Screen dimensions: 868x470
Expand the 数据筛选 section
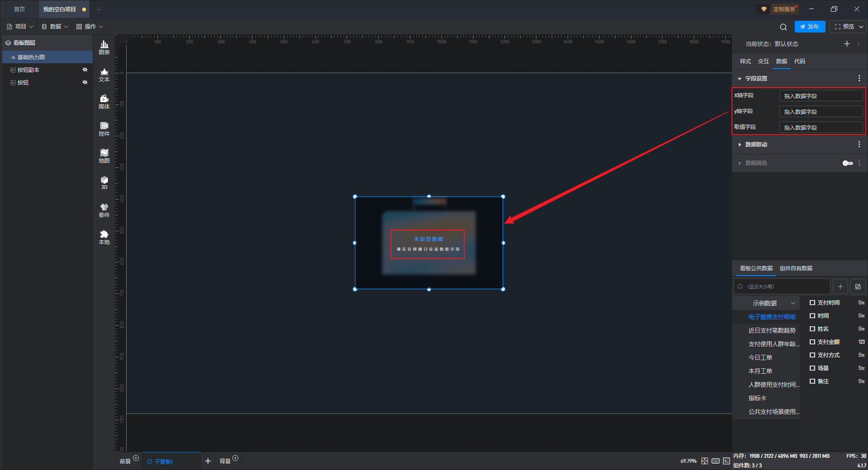click(740, 163)
